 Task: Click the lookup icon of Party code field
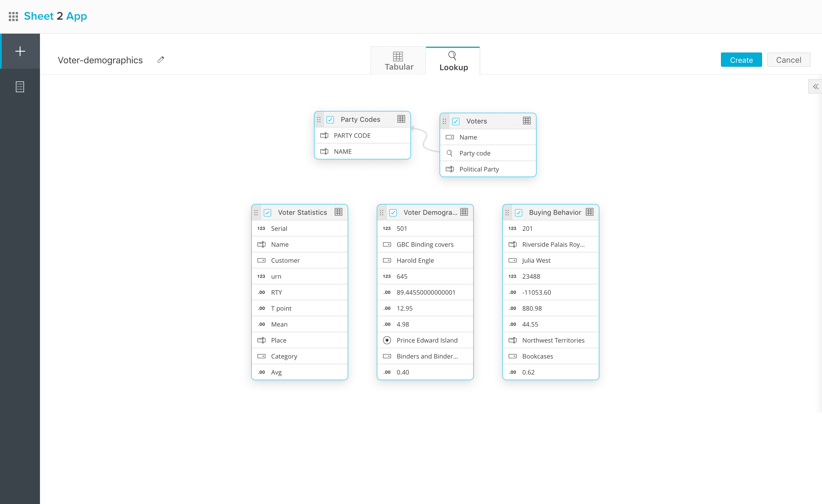click(450, 153)
